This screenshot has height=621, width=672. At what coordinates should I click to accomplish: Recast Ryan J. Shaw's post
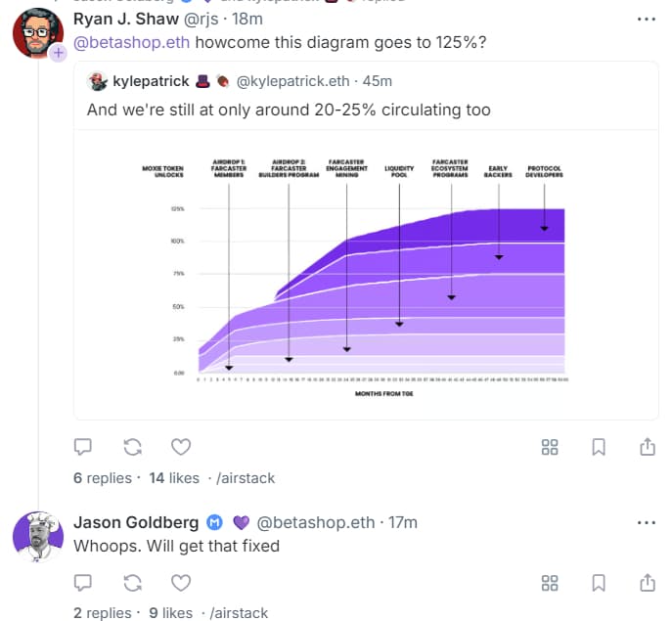tap(133, 447)
